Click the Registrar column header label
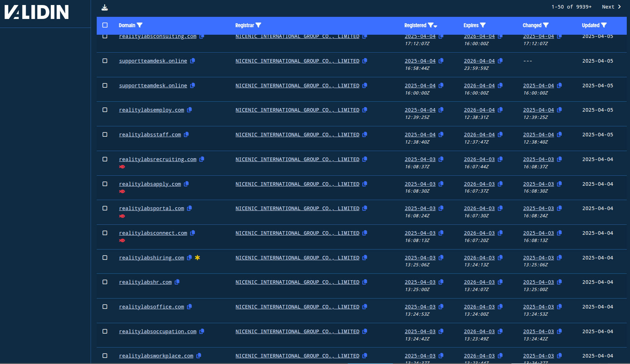 coord(245,25)
